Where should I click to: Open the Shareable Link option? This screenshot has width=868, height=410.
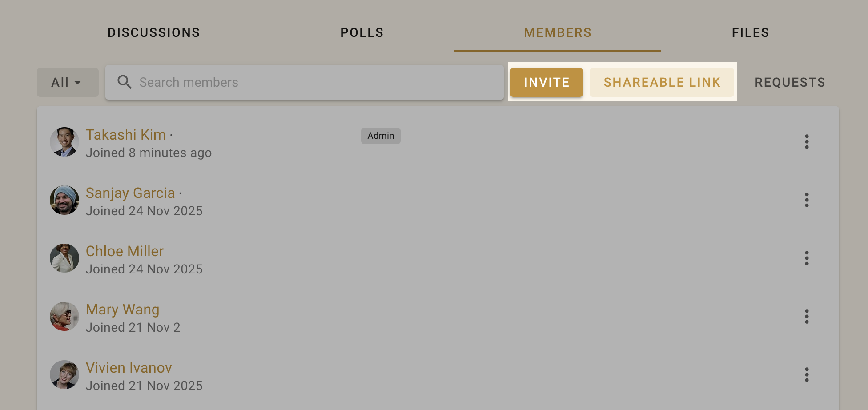[662, 82]
